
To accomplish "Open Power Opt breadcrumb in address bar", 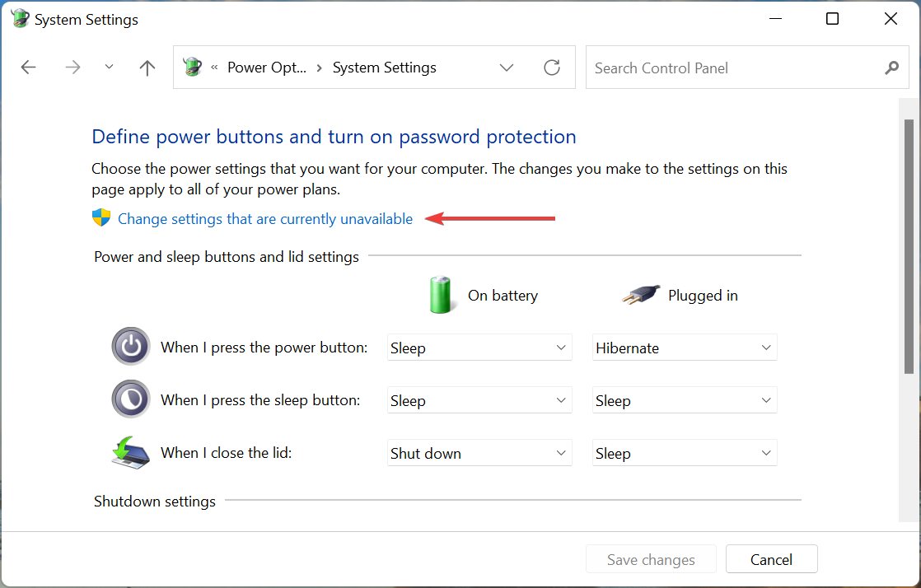I will (x=267, y=67).
